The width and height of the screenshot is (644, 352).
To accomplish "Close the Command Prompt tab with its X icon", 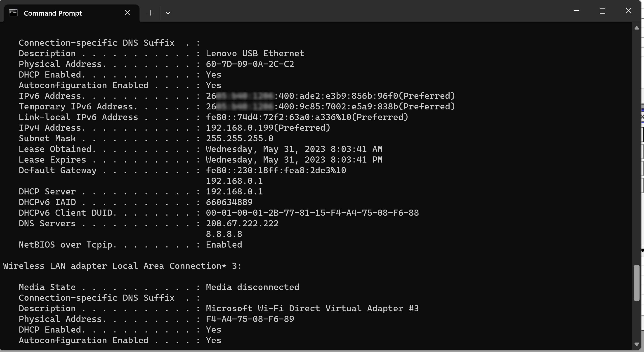I will pyautogui.click(x=127, y=13).
